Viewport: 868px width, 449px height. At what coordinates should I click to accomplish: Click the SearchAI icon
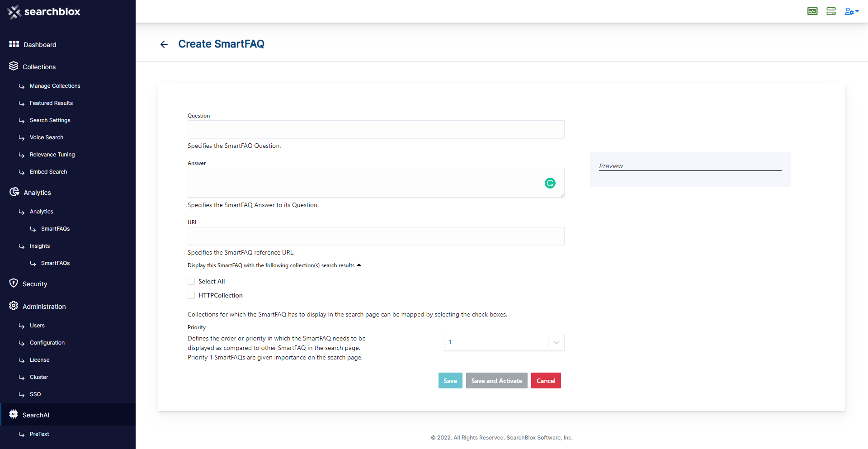click(14, 414)
